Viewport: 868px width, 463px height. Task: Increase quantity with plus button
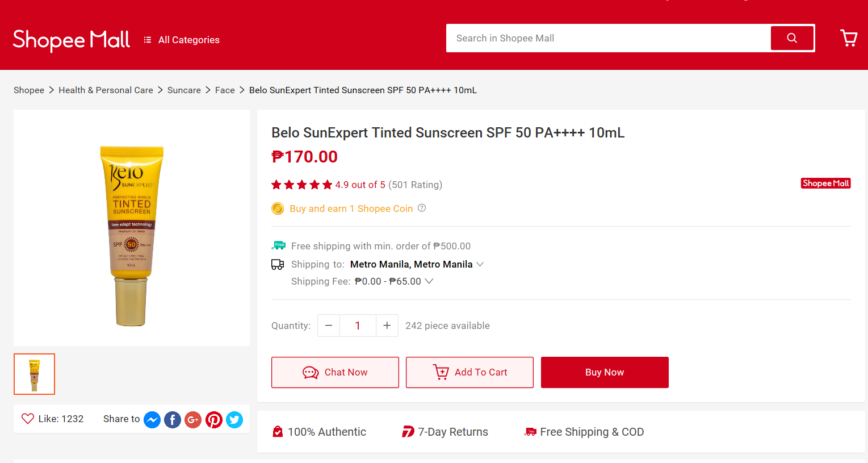tap(387, 326)
